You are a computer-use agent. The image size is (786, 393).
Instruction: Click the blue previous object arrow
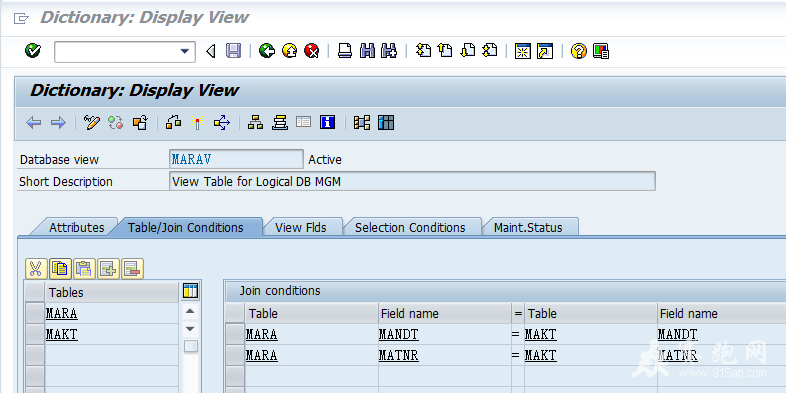tap(34, 122)
